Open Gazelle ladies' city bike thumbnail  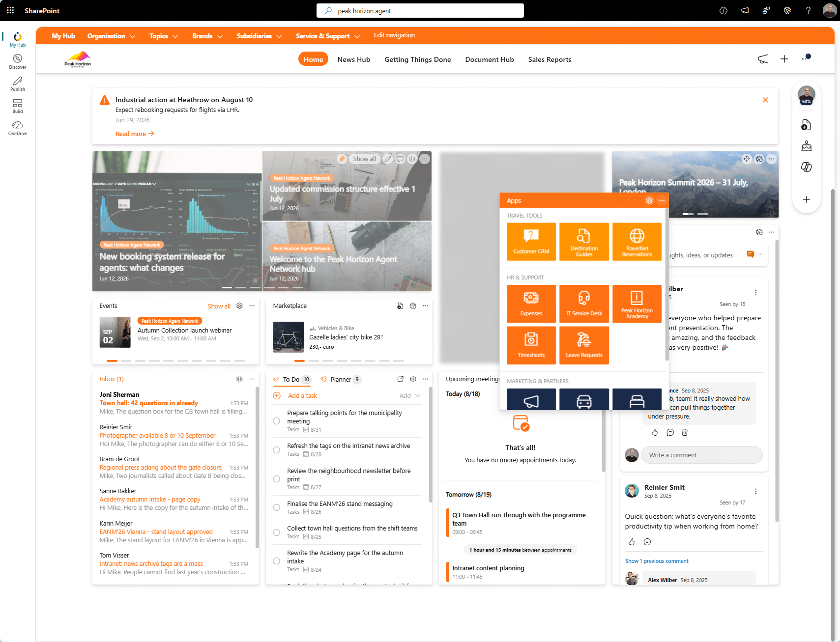tap(289, 337)
